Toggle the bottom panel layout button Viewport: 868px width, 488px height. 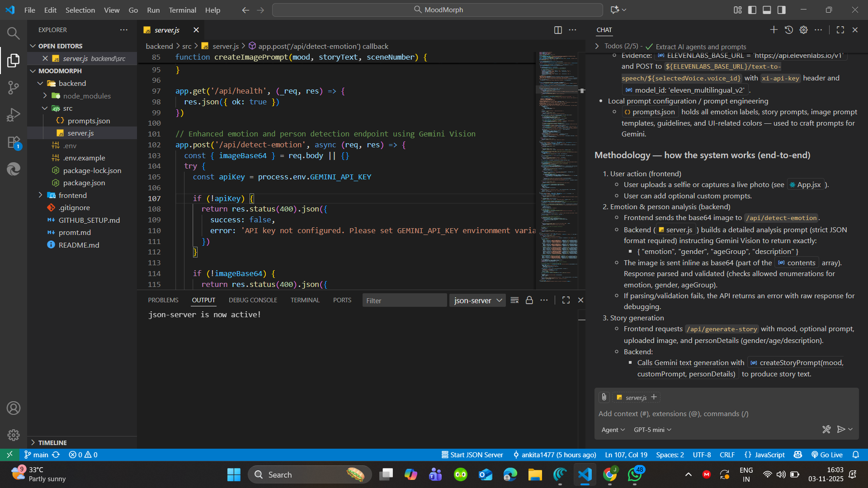(x=767, y=10)
